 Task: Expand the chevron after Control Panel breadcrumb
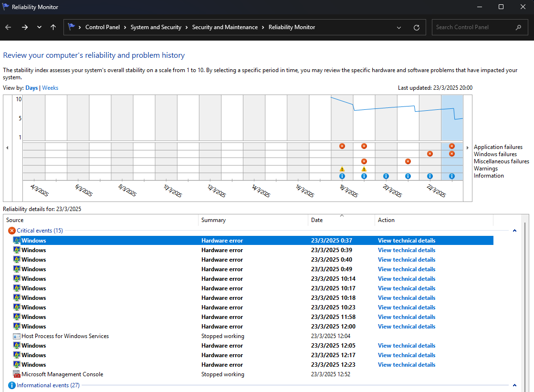click(x=125, y=27)
